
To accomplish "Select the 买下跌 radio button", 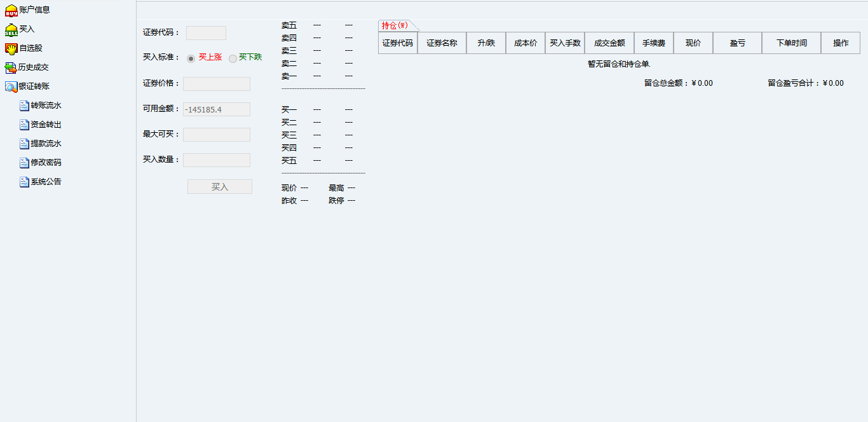I will coord(233,58).
